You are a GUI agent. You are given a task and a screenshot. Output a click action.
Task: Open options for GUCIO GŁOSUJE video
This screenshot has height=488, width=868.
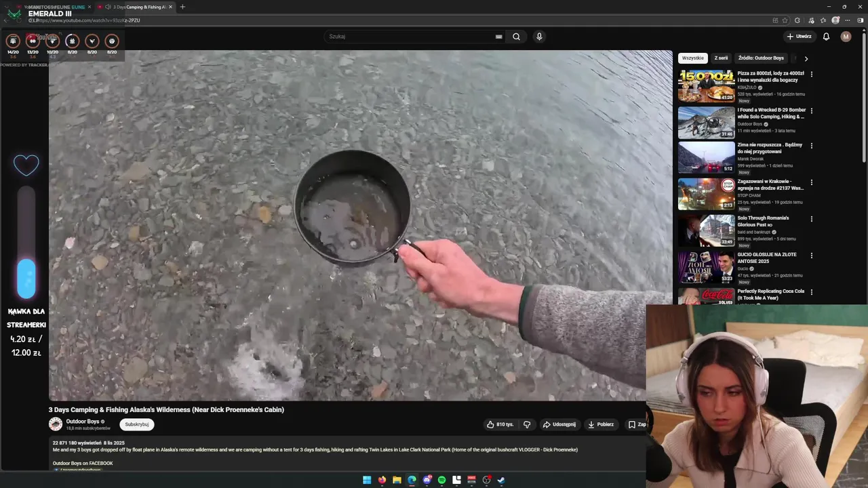[812, 256]
